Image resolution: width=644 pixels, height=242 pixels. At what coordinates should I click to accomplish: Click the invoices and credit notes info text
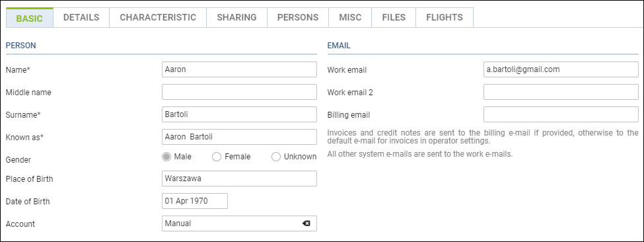click(483, 136)
